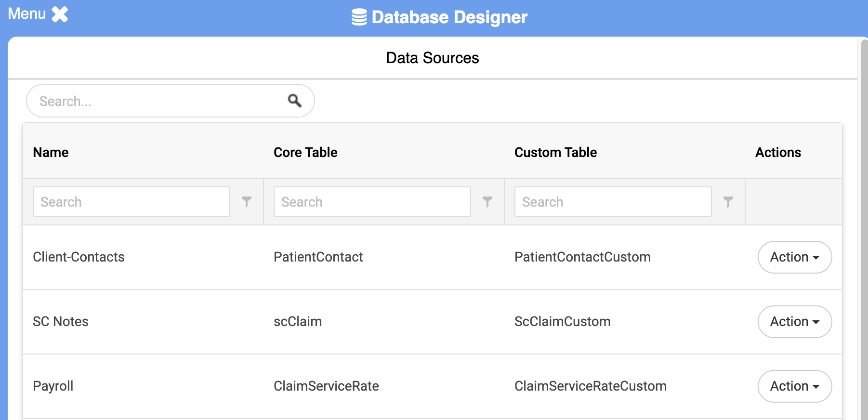Open the Core Table column filter icon

[x=487, y=202]
